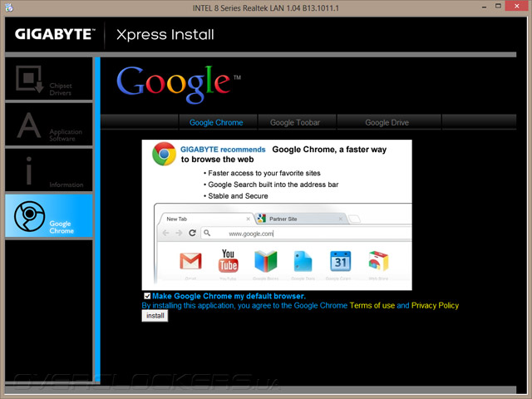Click the installer icon in the title bar
The height and width of the screenshot is (399, 532).
(x=9, y=7)
